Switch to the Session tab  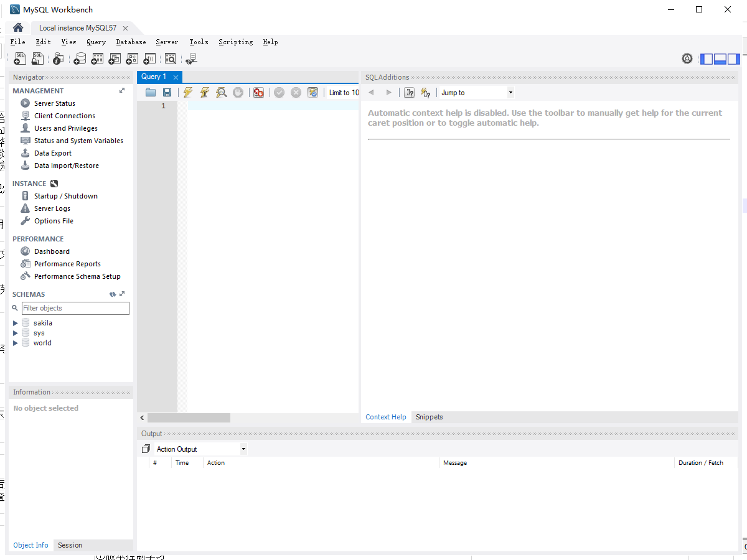[70, 545]
